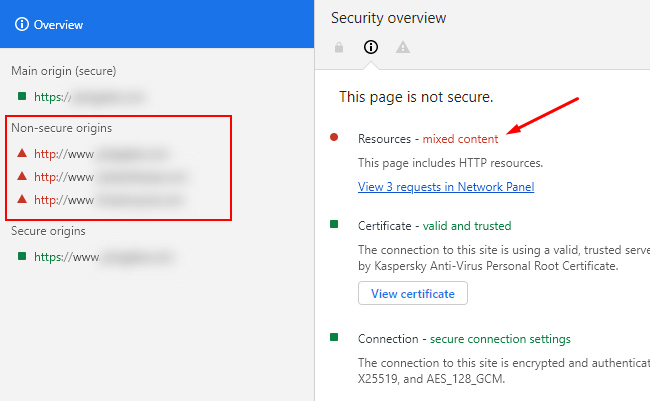Select the second http://www non-secure origin
This screenshot has height=401, width=650.
pos(110,177)
